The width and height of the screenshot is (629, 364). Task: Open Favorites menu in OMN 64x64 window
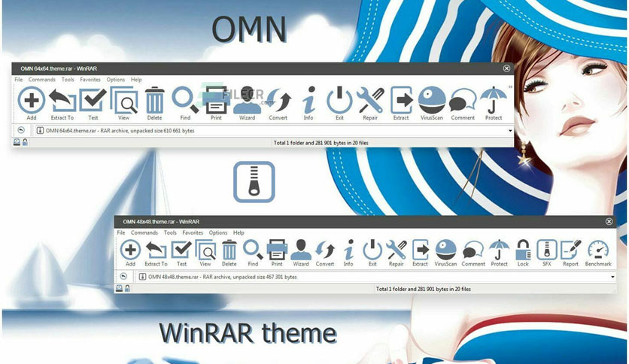click(x=90, y=80)
